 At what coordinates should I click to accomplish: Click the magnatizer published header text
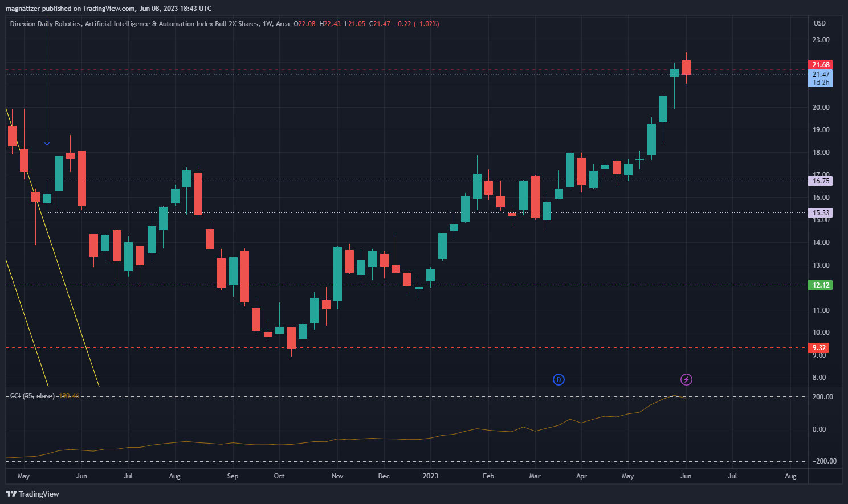click(x=108, y=9)
